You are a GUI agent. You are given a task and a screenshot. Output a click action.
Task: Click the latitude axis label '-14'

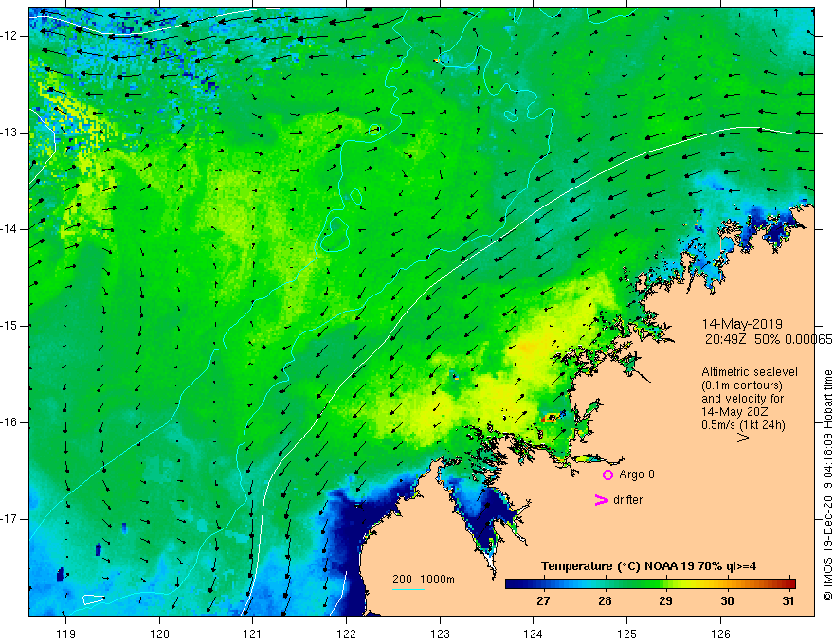[x=9, y=229]
